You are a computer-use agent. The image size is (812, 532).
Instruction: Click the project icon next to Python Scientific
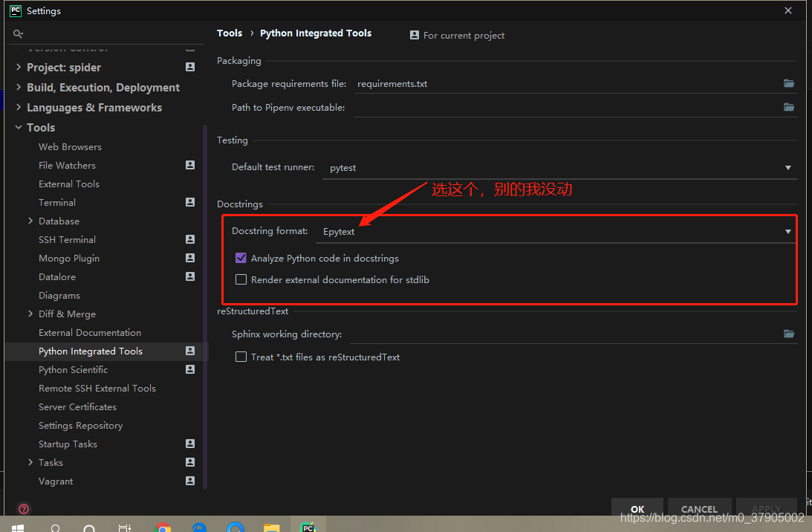(x=190, y=369)
